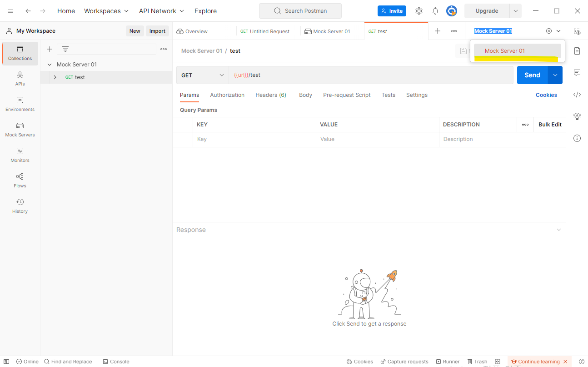588x367 pixels.
Task: Open API Network dropdown
Action: point(162,11)
